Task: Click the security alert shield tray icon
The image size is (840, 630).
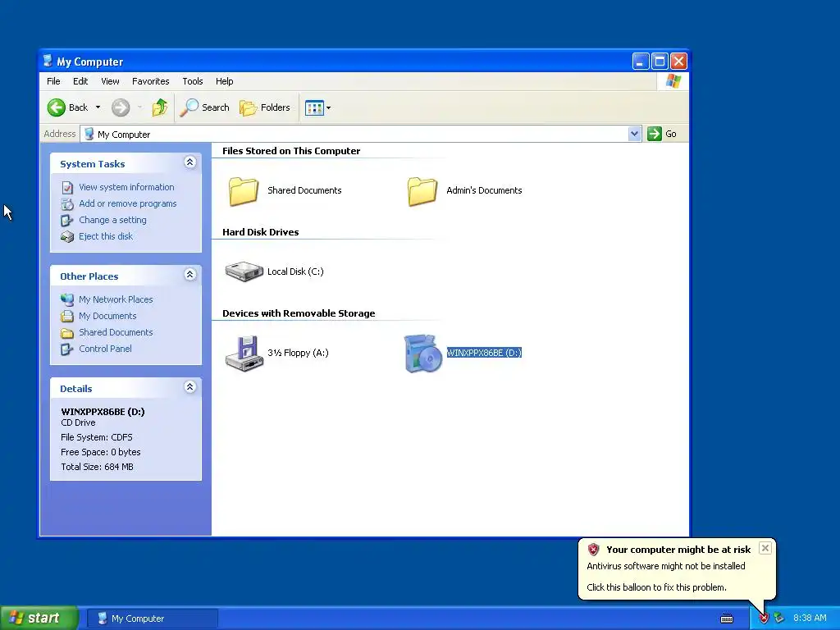Action: tap(764, 619)
